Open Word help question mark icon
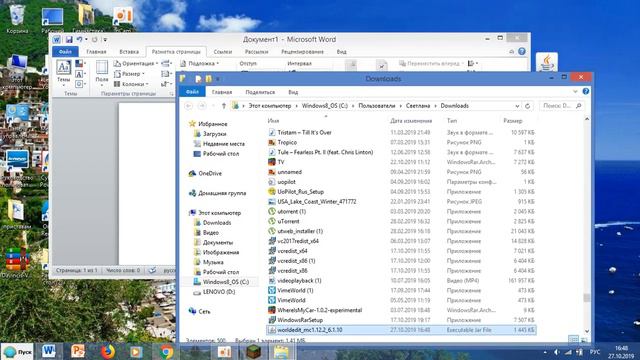The height and width of the screenshot is (360, 640). (522, 51)
